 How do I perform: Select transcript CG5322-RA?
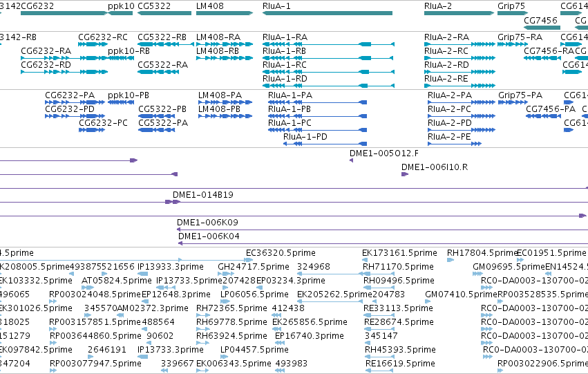coord(158,72)
